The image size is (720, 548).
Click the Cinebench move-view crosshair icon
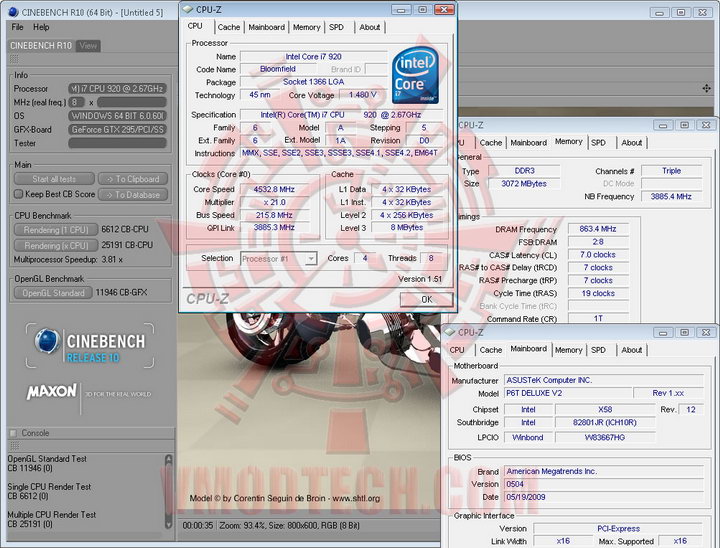[706, 88]
